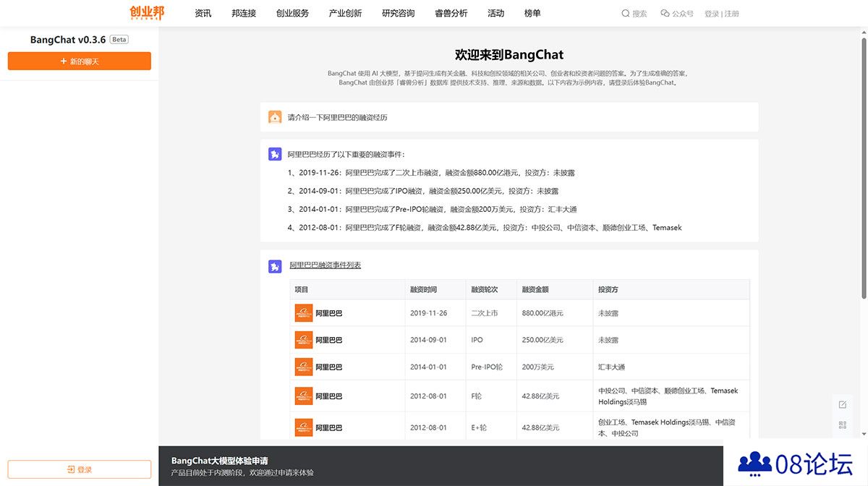
Task: Click the 250.00亿美元 amount cell
Action: point(542,340)
